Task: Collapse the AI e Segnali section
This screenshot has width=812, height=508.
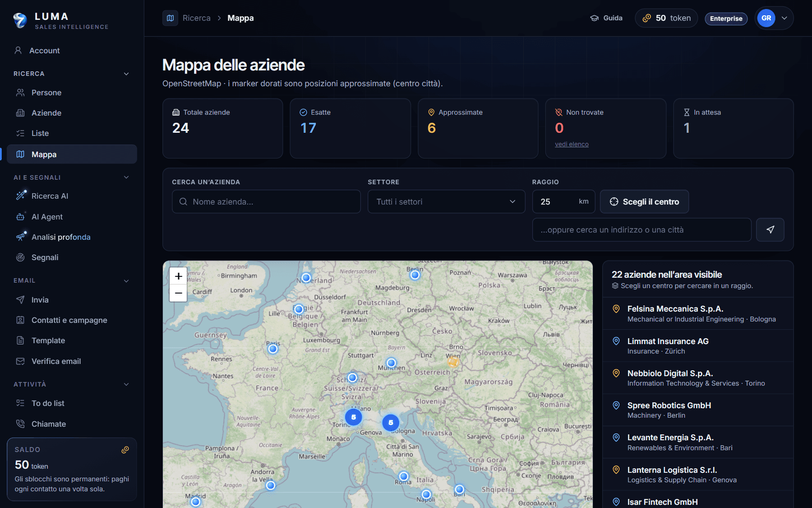Action: [126, 177]
